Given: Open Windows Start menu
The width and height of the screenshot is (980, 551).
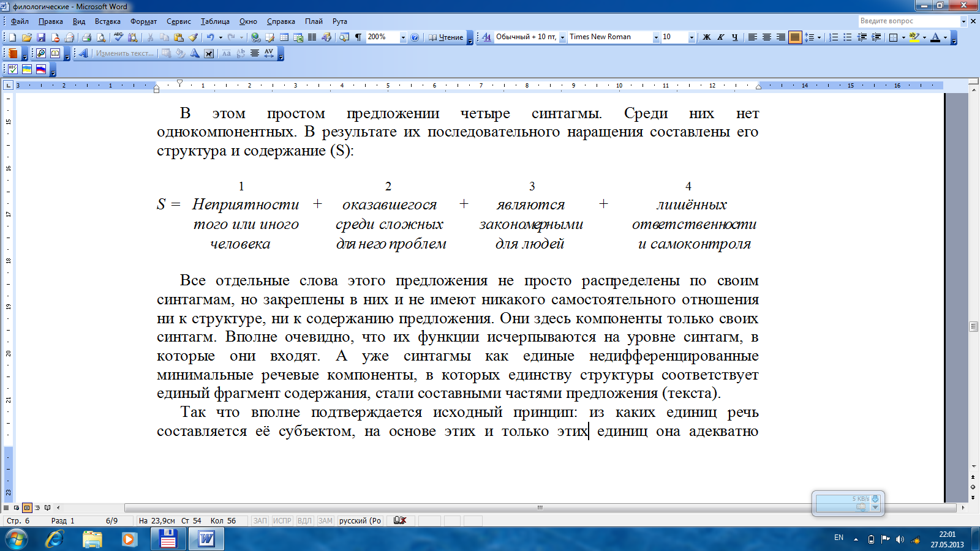Looking at the screenshot, I should (x=16, y=539).
